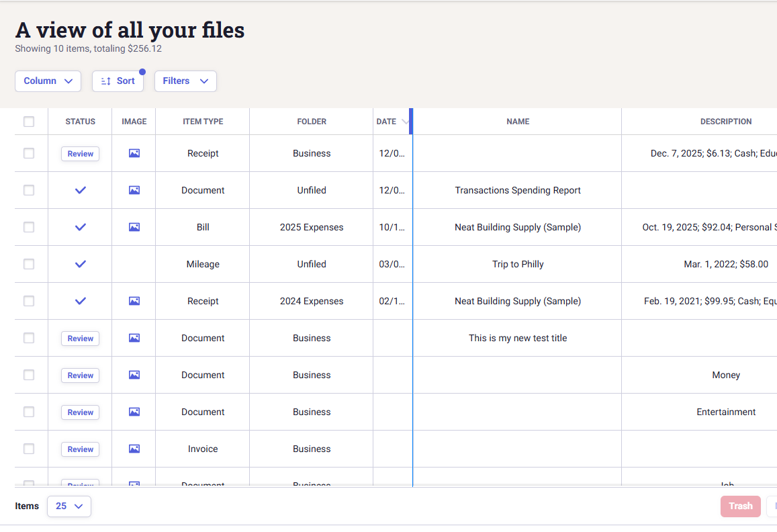
Task: View image icon for Transactions Spending Report
Action: (x=134, y=190)
